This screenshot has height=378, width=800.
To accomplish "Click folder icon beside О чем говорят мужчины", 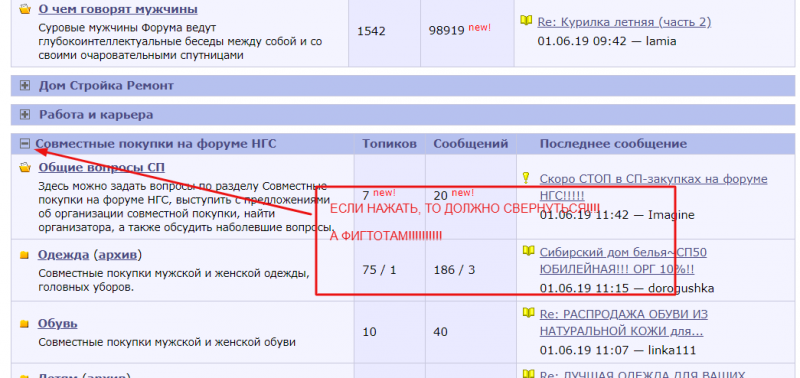I will [25, 9].
